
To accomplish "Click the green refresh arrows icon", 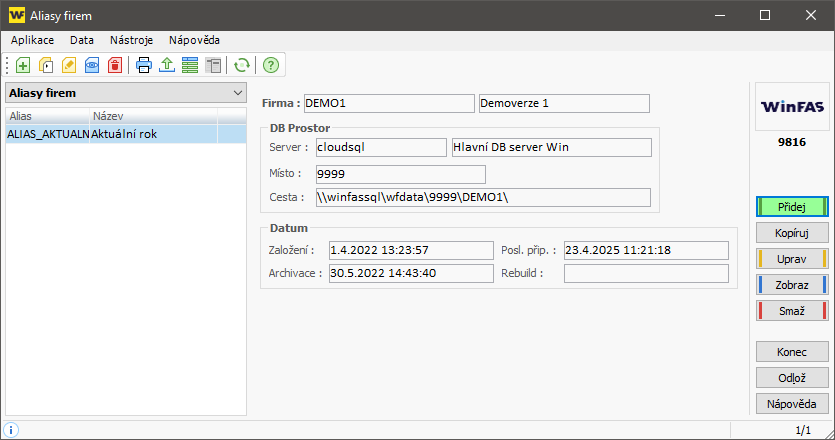I will point(241,65).
